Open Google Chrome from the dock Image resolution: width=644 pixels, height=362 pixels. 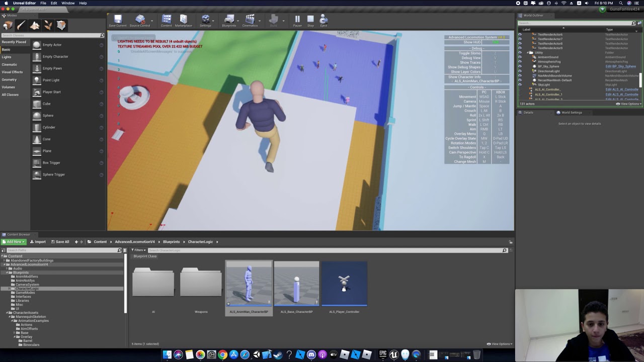[222, 355]
